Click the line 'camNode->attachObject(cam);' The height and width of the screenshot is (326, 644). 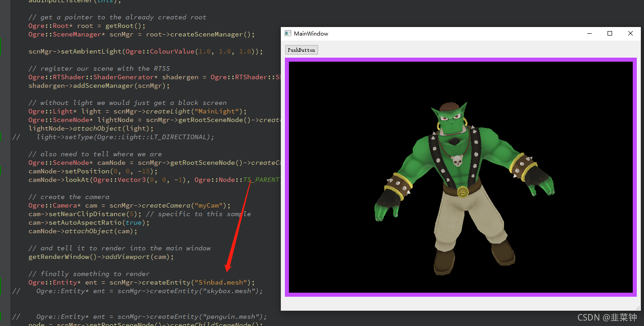click(83, 231)
